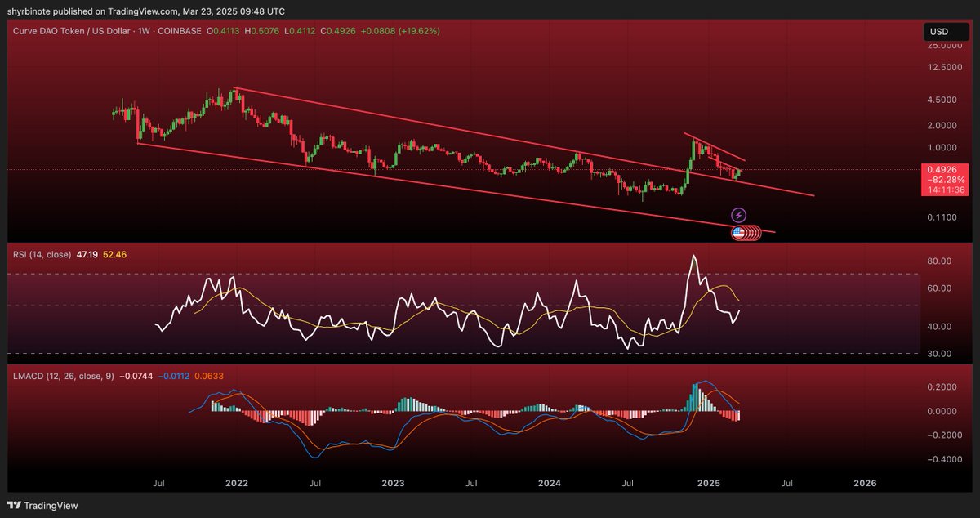Viewport: 980px width, 518px height.
Task: Click the 1.0000 price axis label
Action: [944, 148]
